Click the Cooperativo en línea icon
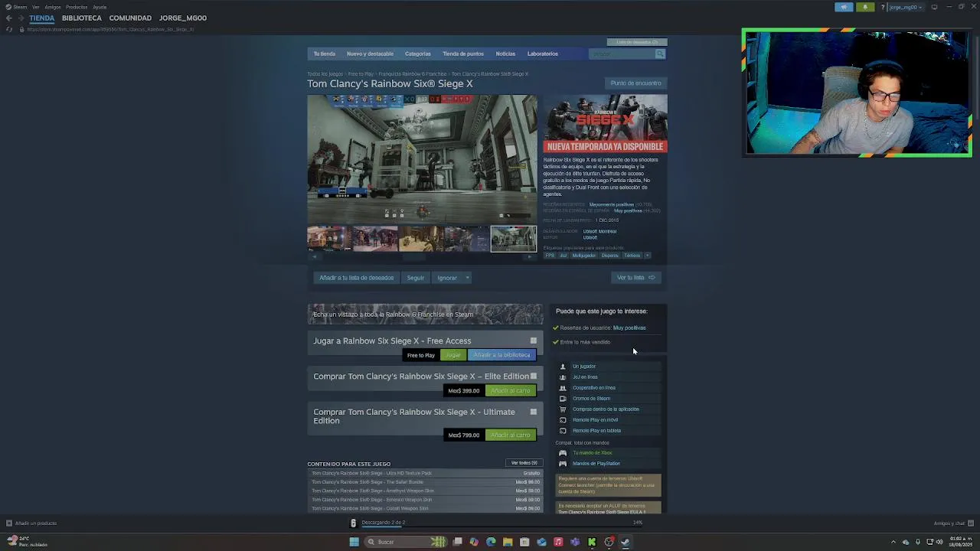Screen dimensions: 980x551 563,388
